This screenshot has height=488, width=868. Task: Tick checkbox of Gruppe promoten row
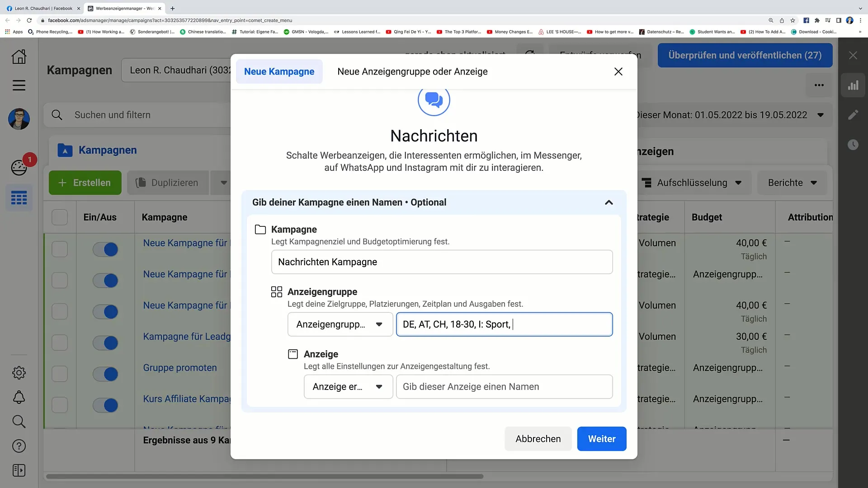coord(60,374)
